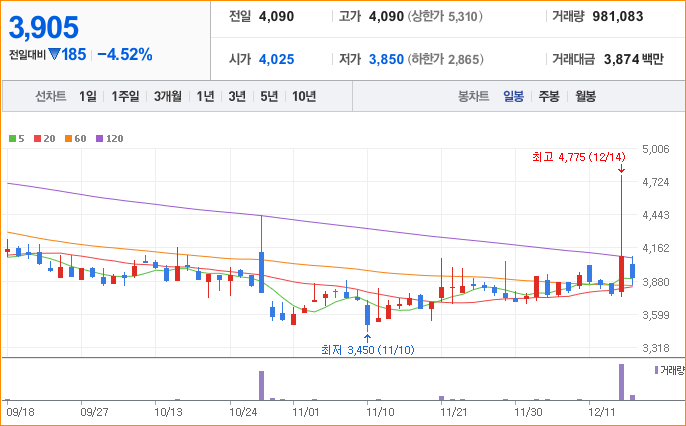Click the 4,724 price axis label
The width and height of the screenshot is (686, 426).
pos(656,182)
